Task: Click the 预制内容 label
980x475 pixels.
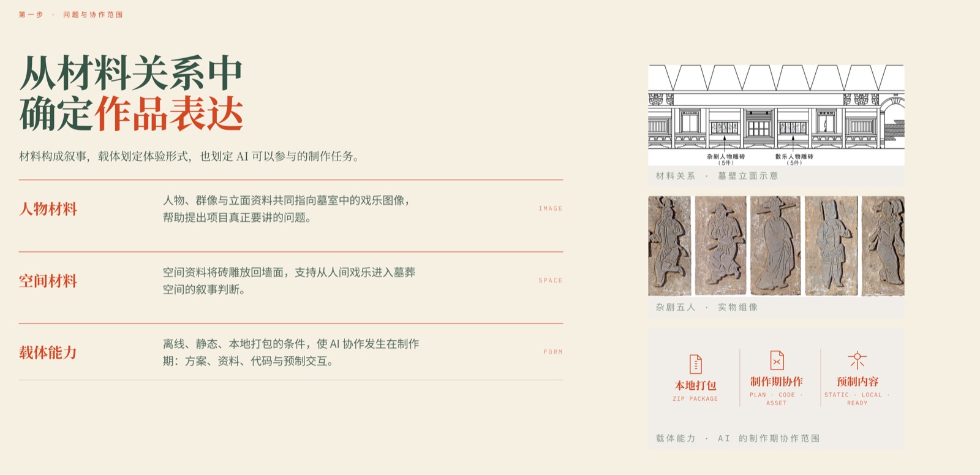Action: click(x=858, y=381)
